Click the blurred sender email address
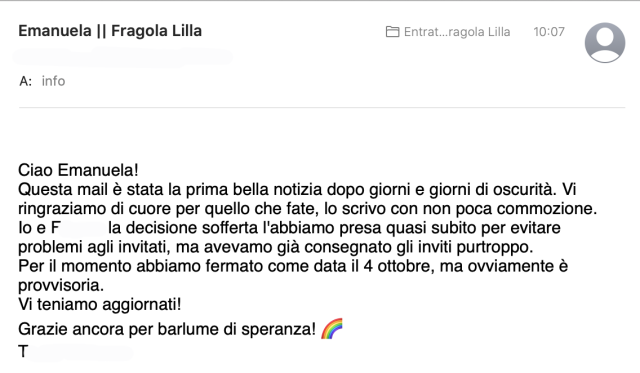 point(122,57)
